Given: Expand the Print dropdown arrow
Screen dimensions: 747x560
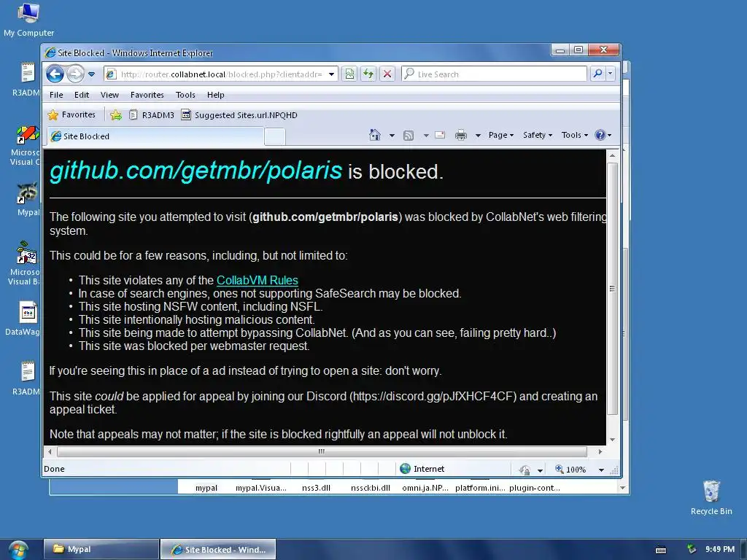Looking at the screenshot, I should 477,135.
